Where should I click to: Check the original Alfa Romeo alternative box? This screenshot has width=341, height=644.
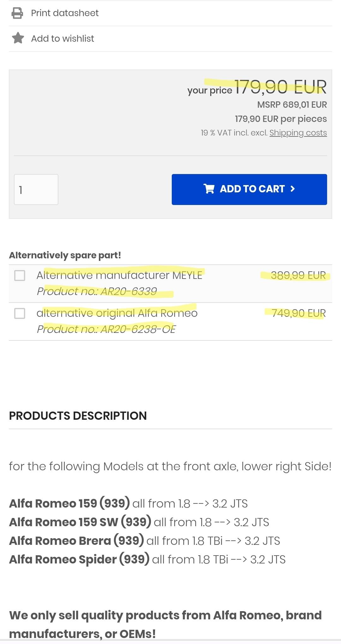pyautogui.click(x=20, y=313)
